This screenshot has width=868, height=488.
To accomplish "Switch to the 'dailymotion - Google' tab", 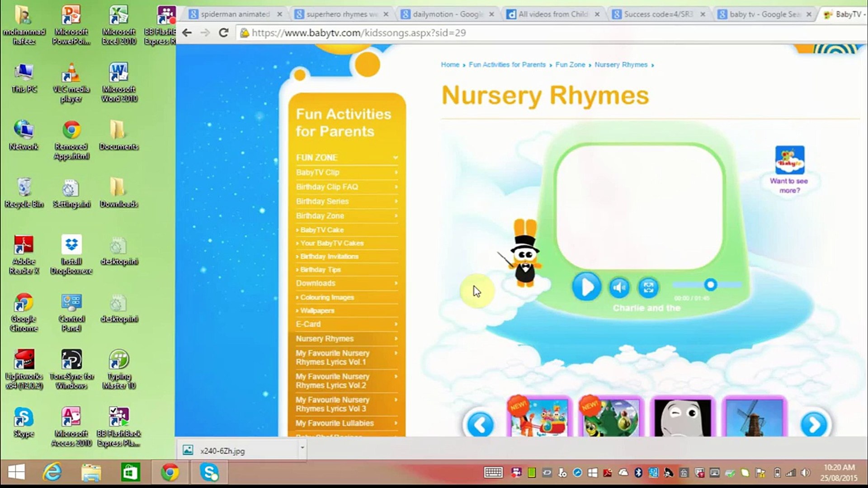I will (x=445, y=14).
